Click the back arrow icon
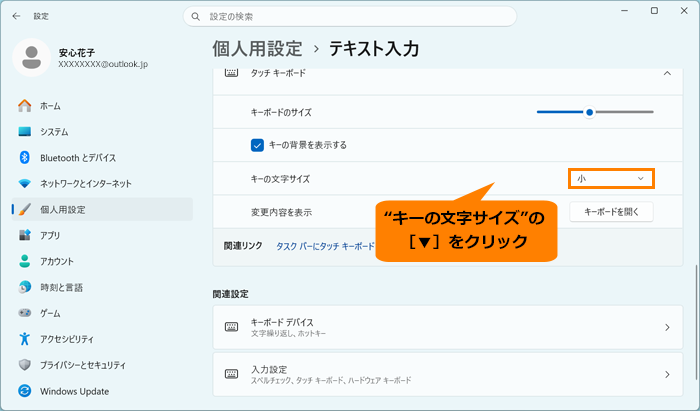 [x=17, y=16]
